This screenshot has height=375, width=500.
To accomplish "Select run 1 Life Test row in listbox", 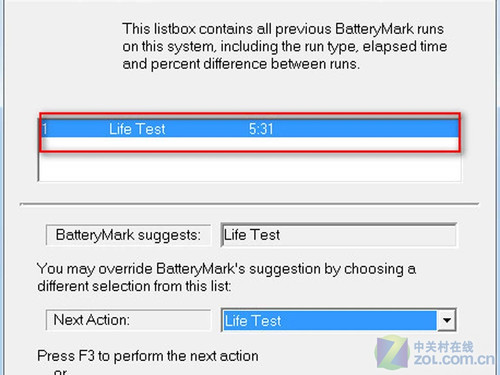I will (x=250, y=129).
